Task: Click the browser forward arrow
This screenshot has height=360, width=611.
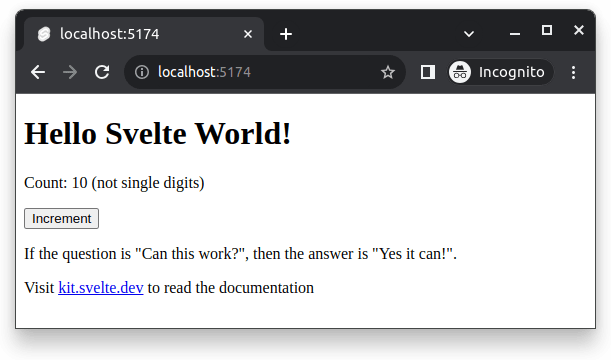Action: (x=70, y=72)
